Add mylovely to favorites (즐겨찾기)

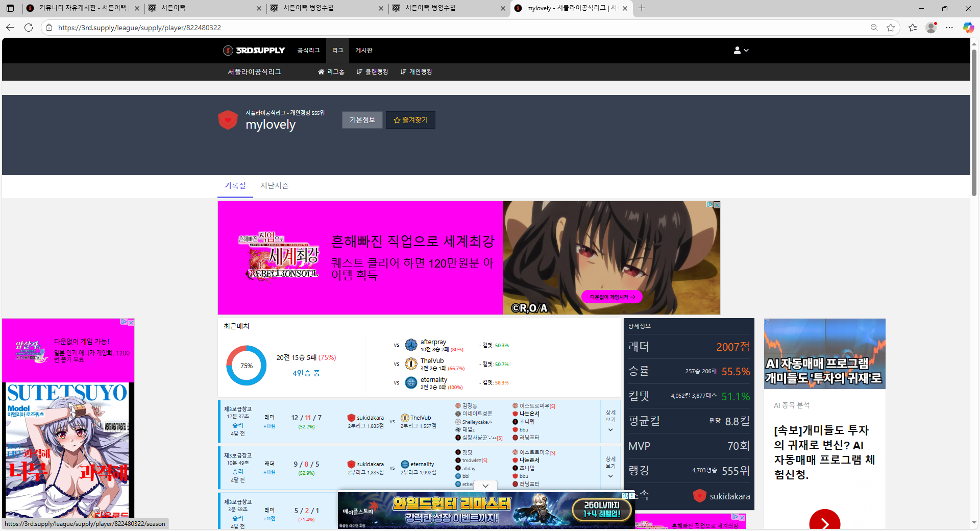point(410,120)
